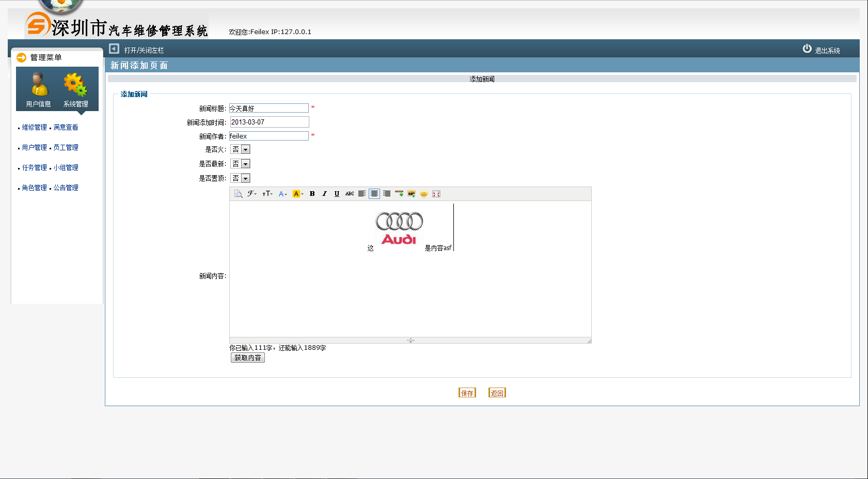The image size is (868, 479).
Task: Open the 是否置顶 dropdown
Action: pos(240,178)
